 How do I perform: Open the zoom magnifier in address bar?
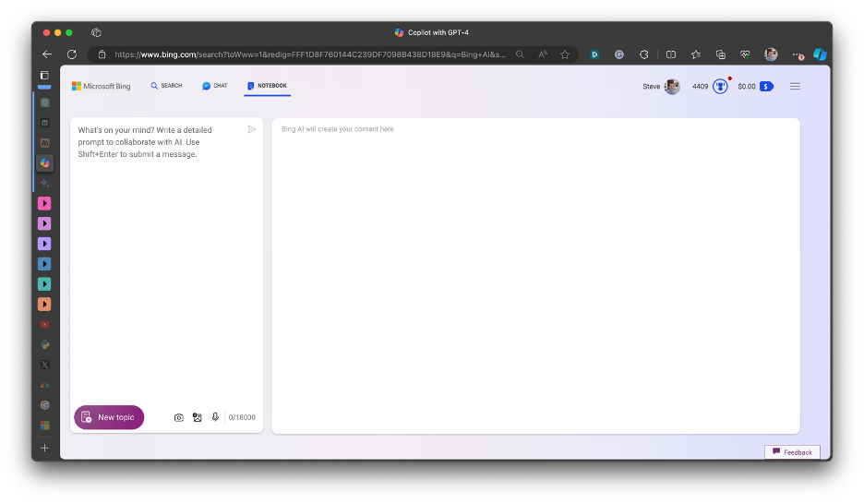click(520, 54)
